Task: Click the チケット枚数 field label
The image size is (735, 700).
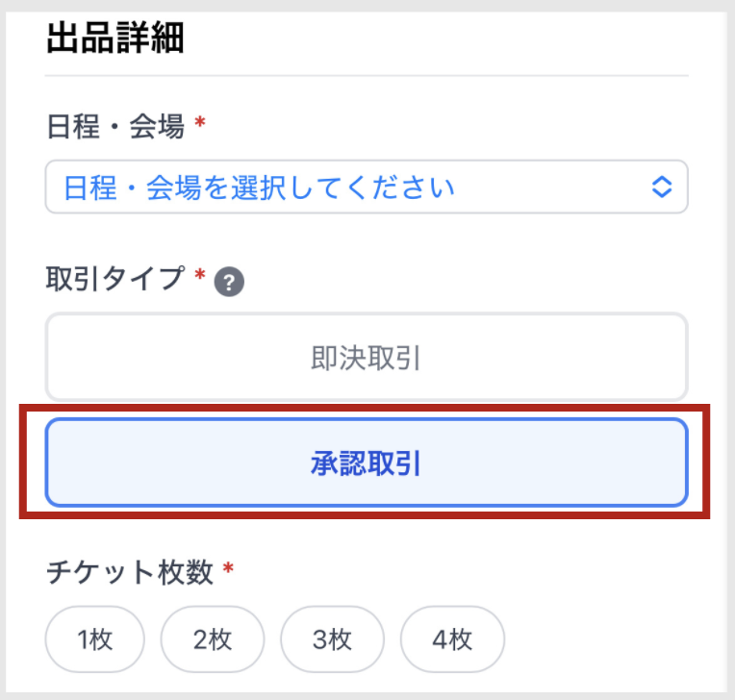Action: pyautogui.click(x=129, y=572)
